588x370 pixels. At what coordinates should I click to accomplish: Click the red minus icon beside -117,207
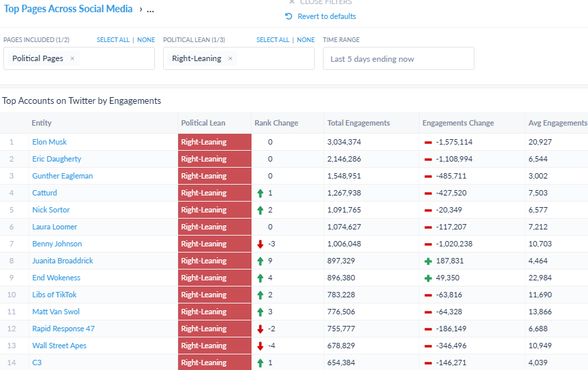(x=428, y=227)
